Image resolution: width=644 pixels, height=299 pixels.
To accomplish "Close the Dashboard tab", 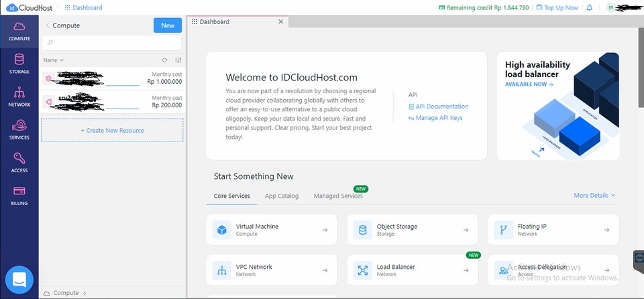I will 281,21.
